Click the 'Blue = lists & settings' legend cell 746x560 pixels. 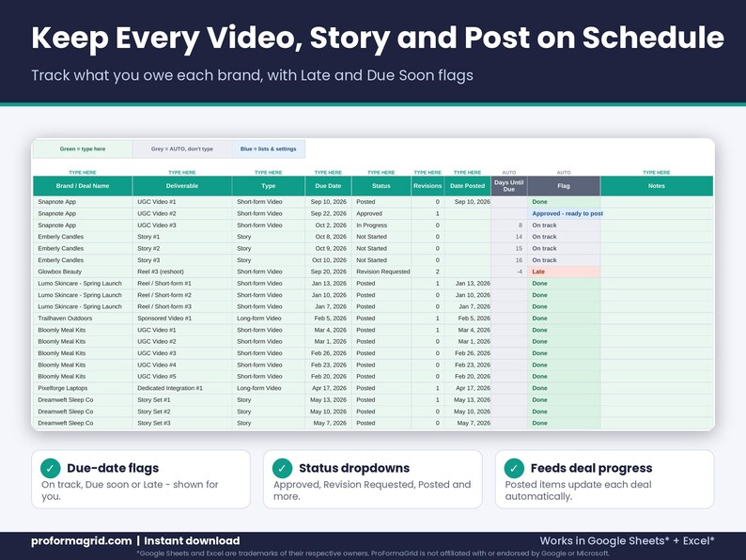[x=269, y=148]
